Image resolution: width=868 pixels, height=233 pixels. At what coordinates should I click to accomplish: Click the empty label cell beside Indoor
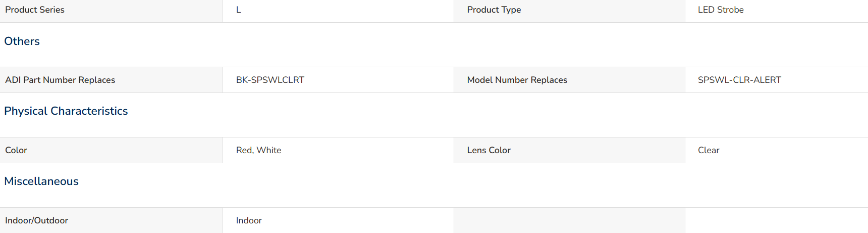(x=569, y=220)
